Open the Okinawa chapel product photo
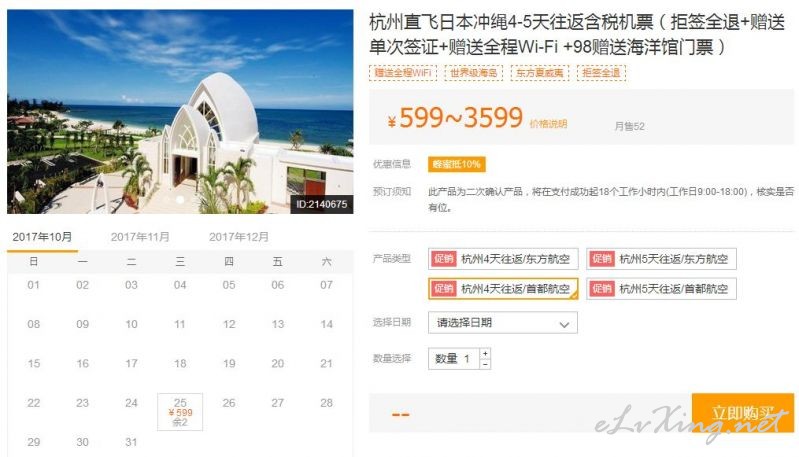The width and height of the screenshot is (799, 457). [x=180, y=112]
